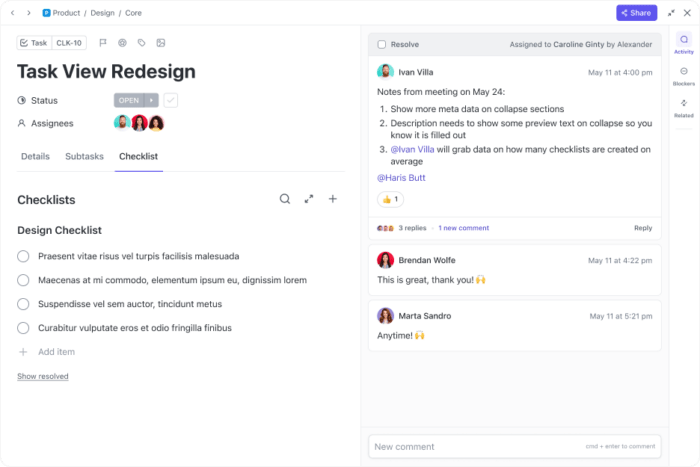This screenshot has height=467, width=700.
Task: Click the thumbs-up reaction on Ivan's comment
Action: coord(390,199)
